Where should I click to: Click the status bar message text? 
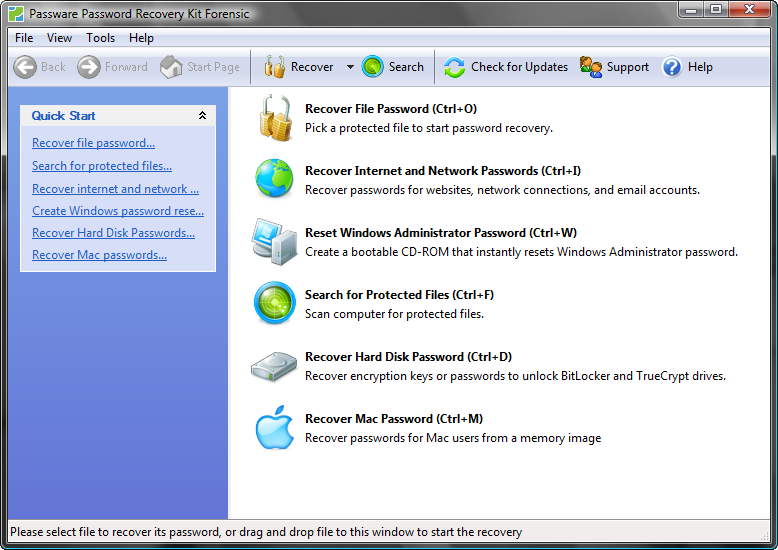(x=266, y=532)
